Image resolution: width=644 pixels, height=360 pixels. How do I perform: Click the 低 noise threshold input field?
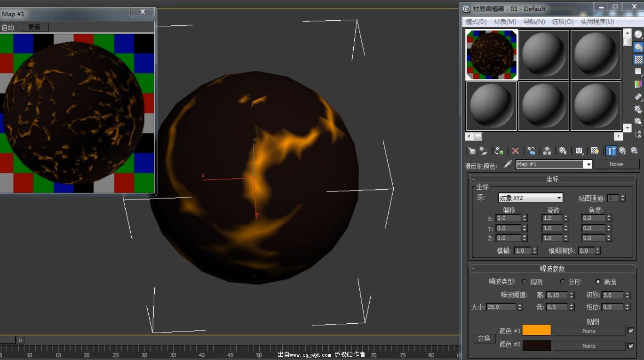pyautogui.click(x=557, y=307)
